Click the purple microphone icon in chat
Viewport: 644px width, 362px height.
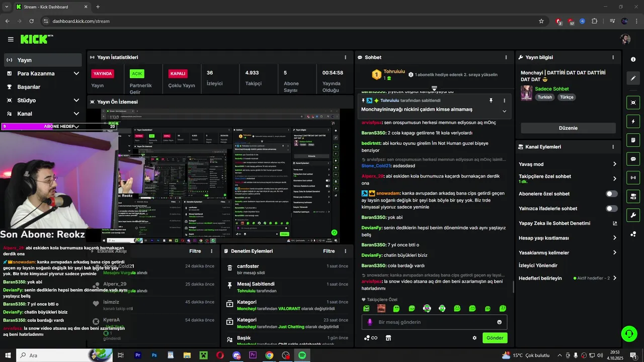(370, 322)
